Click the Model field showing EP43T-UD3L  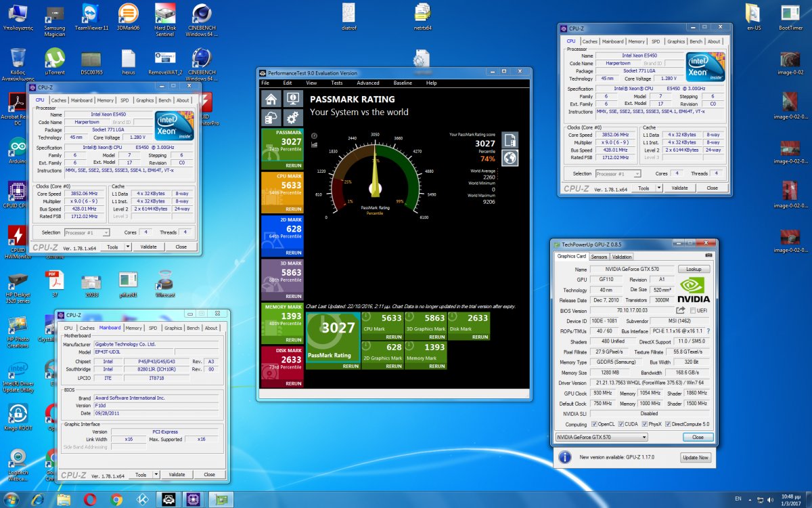click(133, 352)
